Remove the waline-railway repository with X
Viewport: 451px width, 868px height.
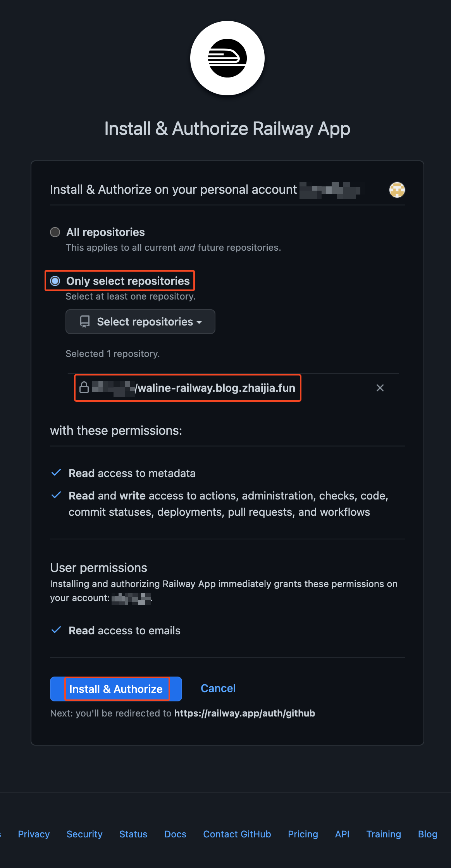[x=380, y=388]
